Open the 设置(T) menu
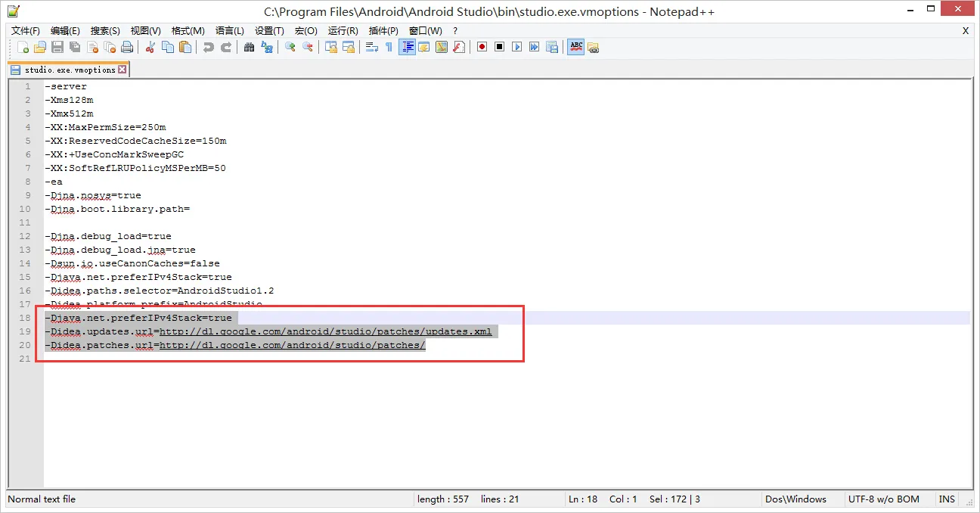The image size is (980, 513). click(x=269, y=31)
